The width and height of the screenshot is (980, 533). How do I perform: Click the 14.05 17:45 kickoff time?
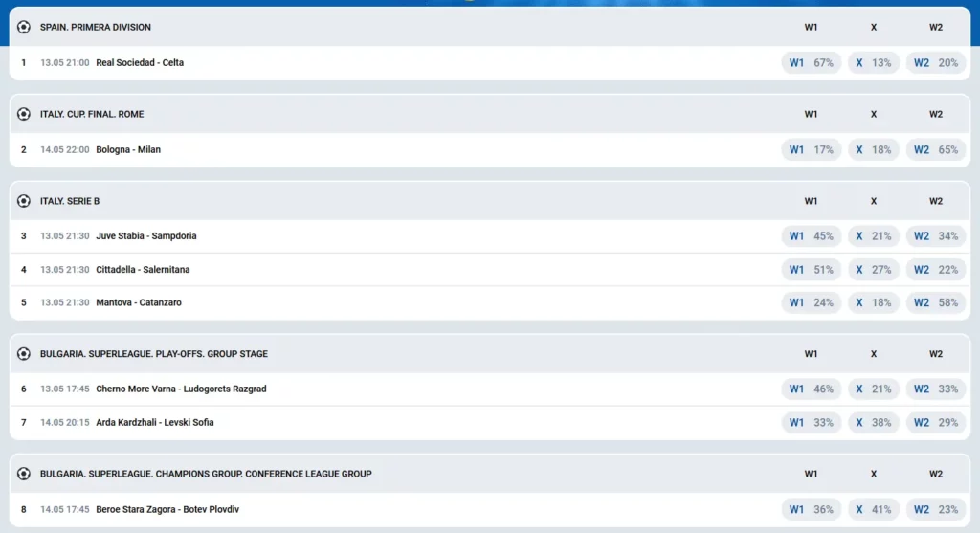click(x=65, y=509)
